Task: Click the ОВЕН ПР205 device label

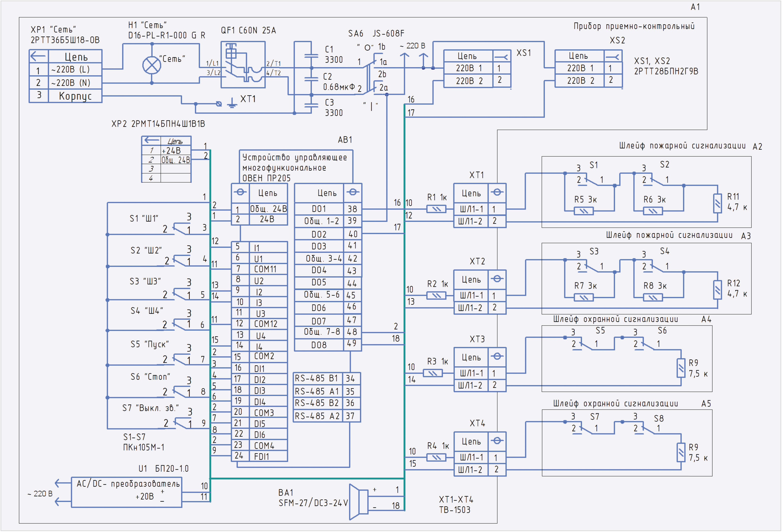Action: tap(266, 178)
